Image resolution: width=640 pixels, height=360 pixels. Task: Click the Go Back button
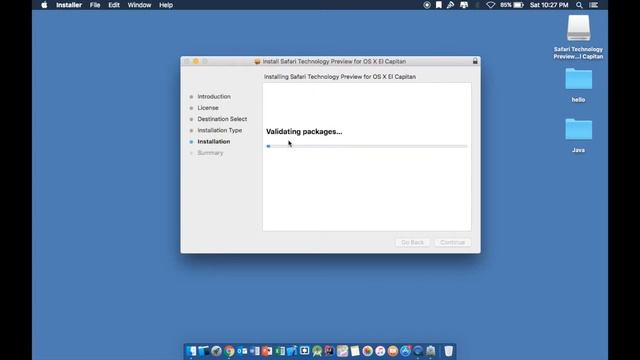click(412, 242)
